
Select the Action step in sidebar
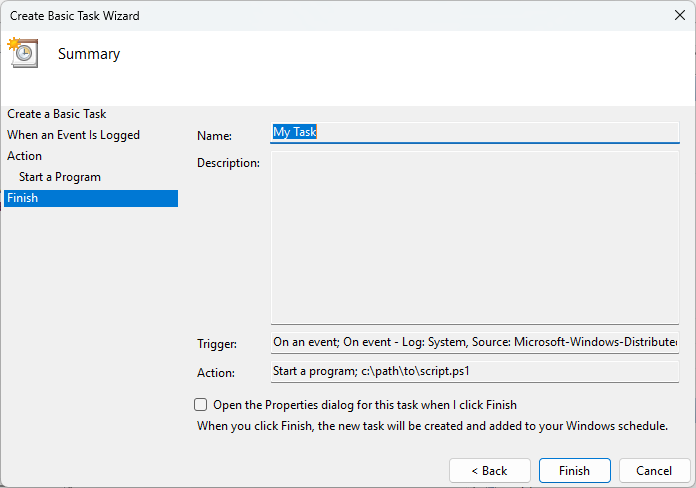24,156
